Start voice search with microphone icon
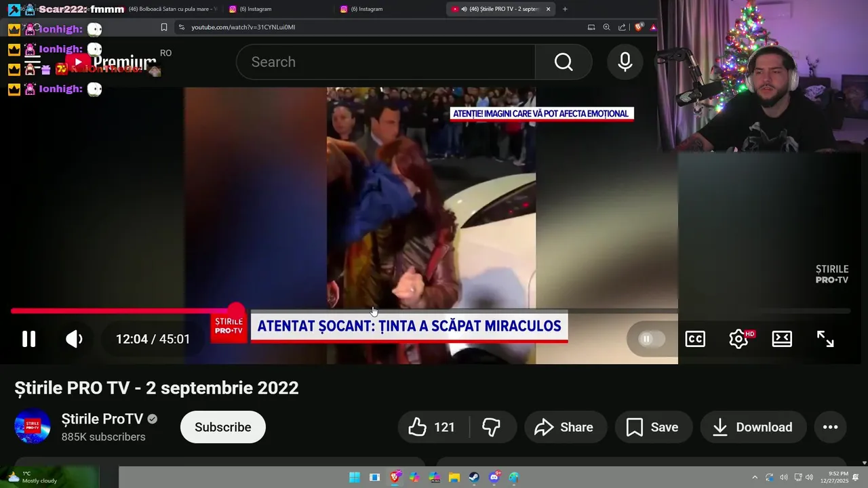Viewport: 868px width, 488px height. point(625,62)
